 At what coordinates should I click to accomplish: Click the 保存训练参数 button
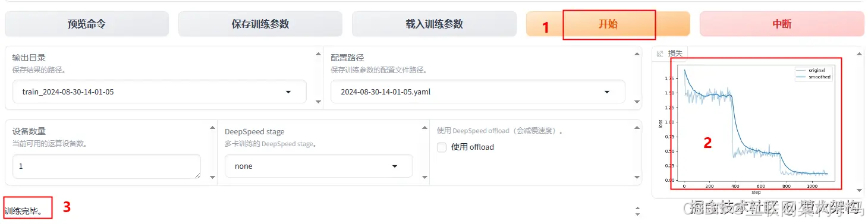tap(260, 24)
